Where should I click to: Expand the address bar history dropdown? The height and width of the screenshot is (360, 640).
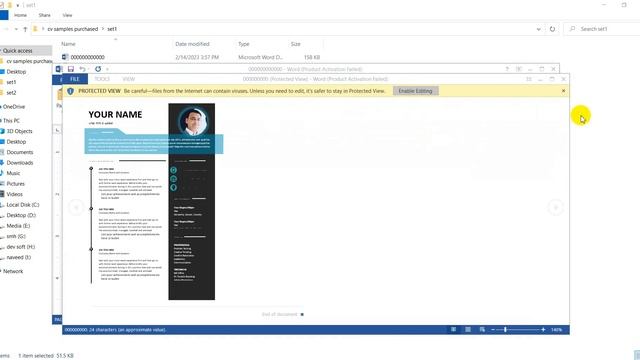pos(538,29)
